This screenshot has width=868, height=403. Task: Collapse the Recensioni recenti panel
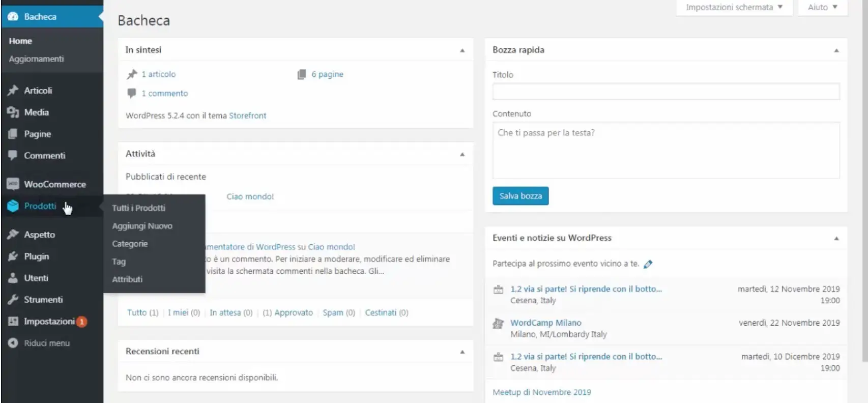coord(462,352)
